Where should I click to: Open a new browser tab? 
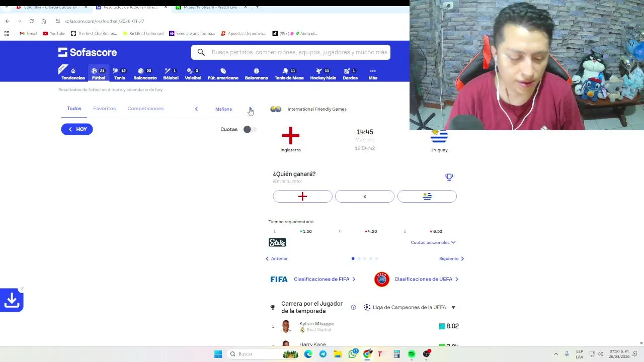(x=258, y=7)
